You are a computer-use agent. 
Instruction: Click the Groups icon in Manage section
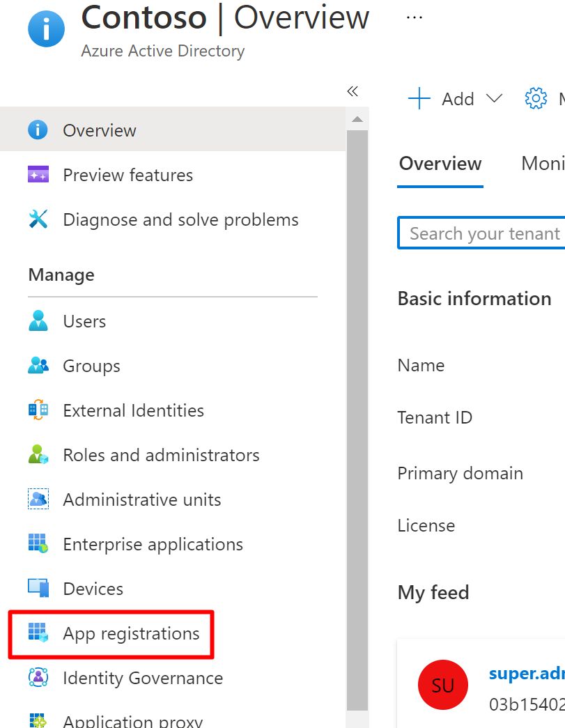(38, 366)
